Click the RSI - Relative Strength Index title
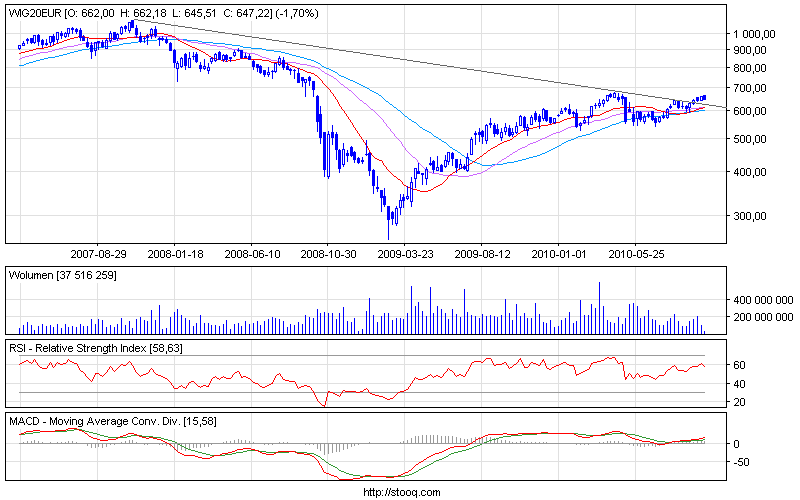Viewport: 800px width, 500px height. (x=96, y=348)
